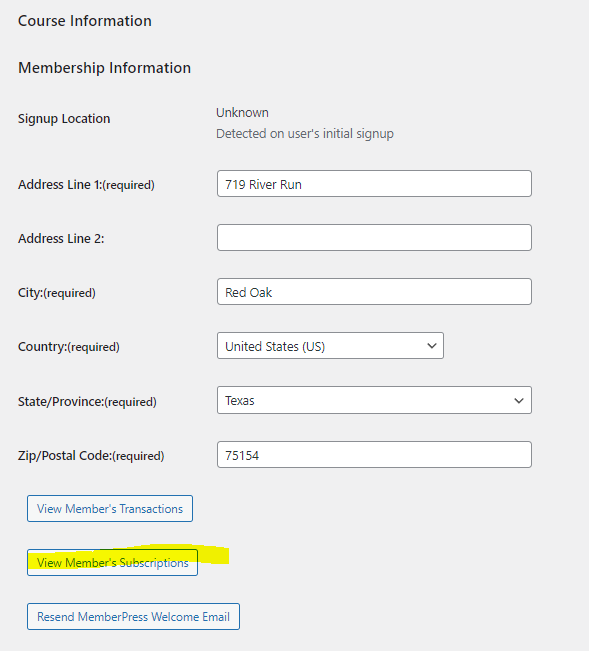Open View Member's Subscriptions
The image size is (589, 651).
(112, 563)
